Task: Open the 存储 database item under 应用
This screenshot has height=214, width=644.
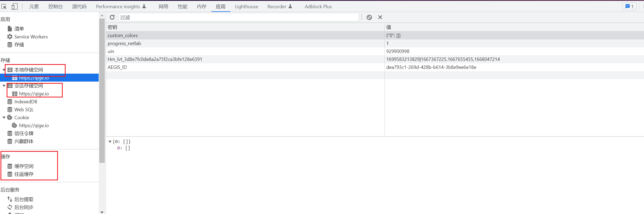Action: tap(16, 44)
